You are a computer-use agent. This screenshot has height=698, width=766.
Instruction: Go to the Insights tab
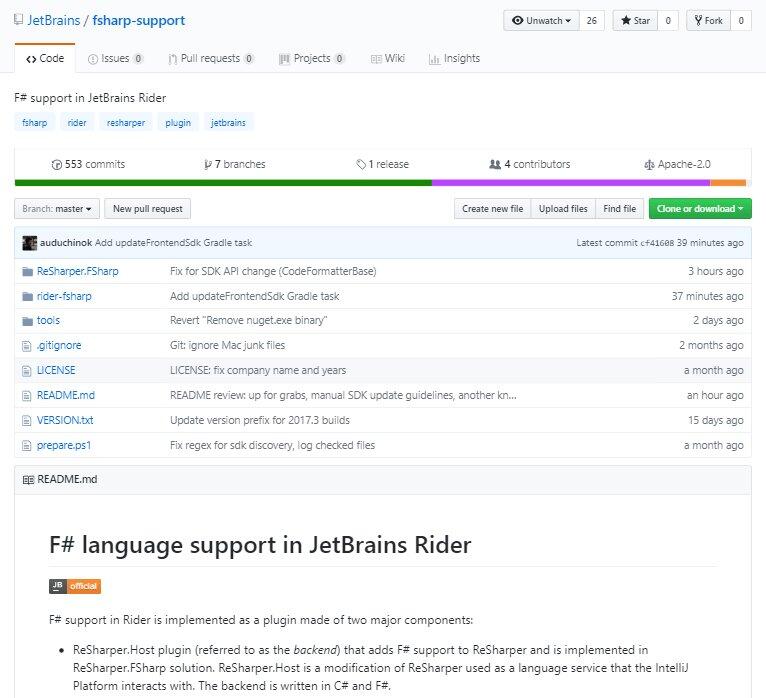[x=454, y=59]
